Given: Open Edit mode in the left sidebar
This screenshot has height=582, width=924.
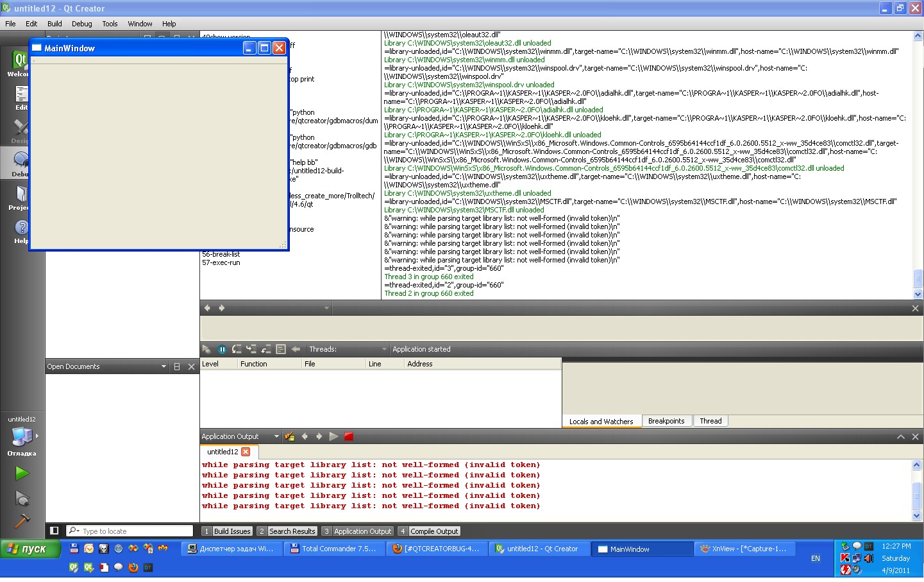Looking at the screenshot, I should coord(21,98).
